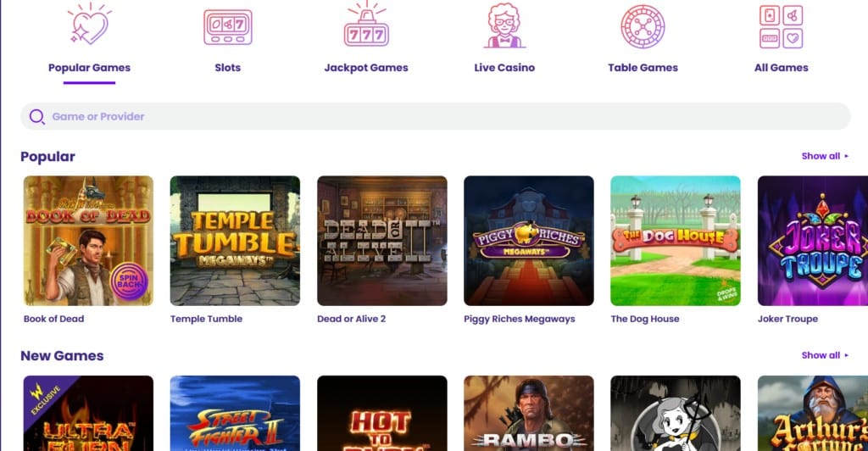Select the Table Games roulette icon
This screenshot has width=868, height=451.
pos(643,26)
